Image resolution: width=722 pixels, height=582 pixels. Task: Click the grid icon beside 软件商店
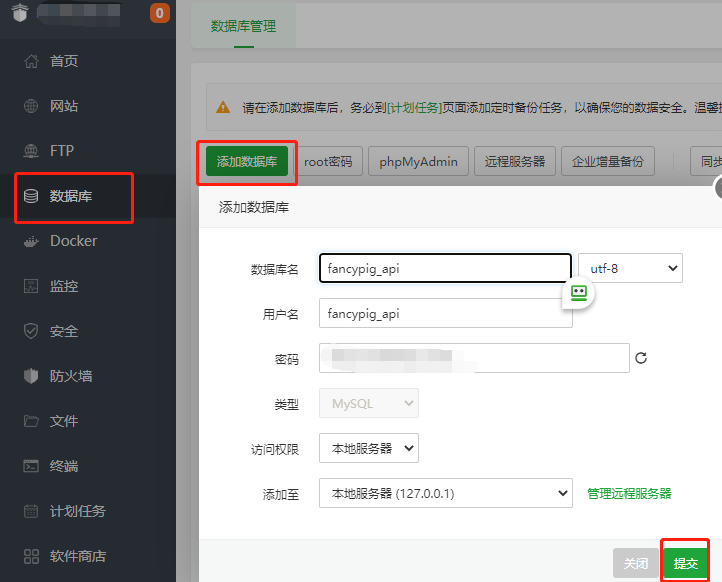[x=31, y=556]
